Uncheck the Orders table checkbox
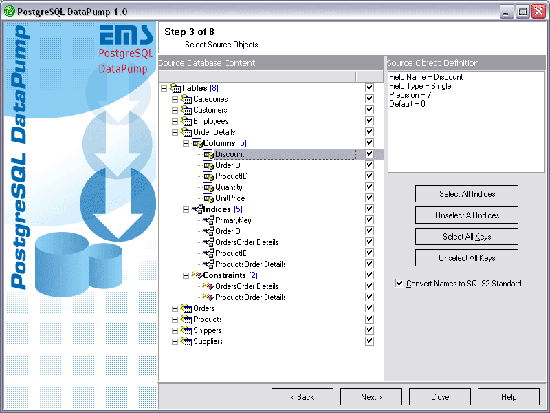This screenshot has height=413, width=550. coord(369,308)
